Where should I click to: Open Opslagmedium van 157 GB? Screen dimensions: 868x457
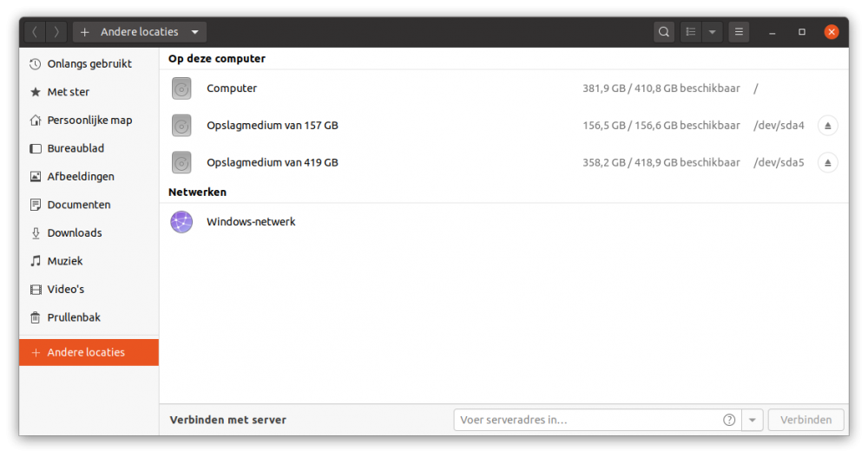[272, 126]
